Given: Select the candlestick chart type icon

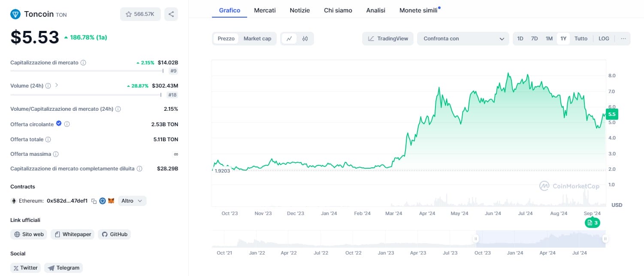Looking at the screenshot, I should tap(305, 39).
